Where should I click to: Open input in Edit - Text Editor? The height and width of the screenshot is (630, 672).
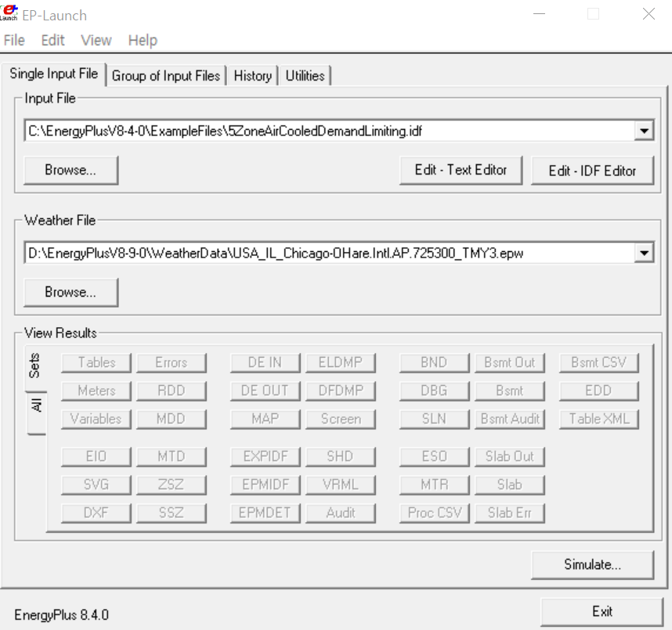click(461, 170)
